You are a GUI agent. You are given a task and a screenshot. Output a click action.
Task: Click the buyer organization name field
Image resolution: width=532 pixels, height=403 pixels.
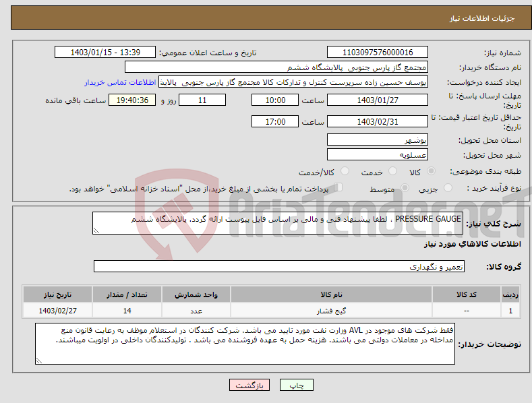pos(276,67)
